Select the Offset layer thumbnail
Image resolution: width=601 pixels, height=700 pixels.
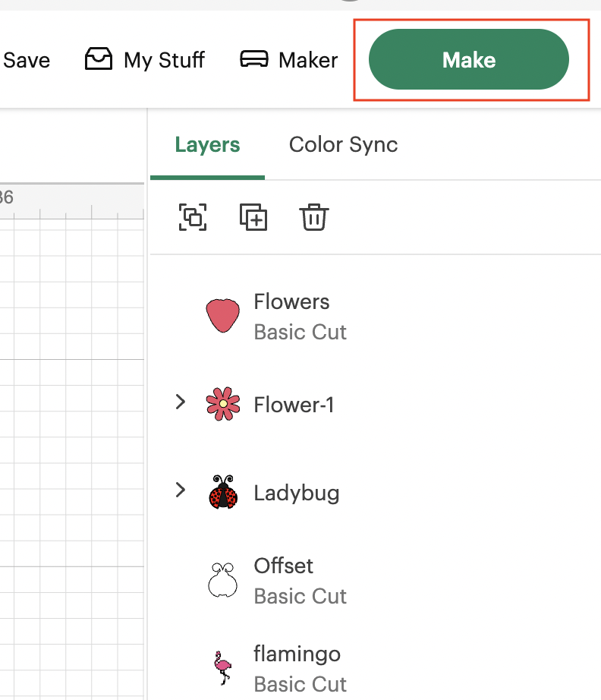point(222,579)
